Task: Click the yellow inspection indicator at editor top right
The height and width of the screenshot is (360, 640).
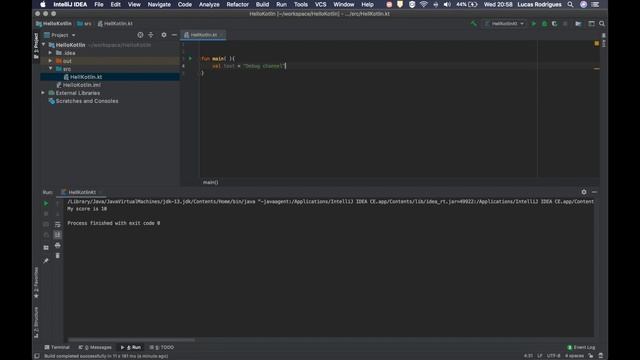Action: [597, 43]
